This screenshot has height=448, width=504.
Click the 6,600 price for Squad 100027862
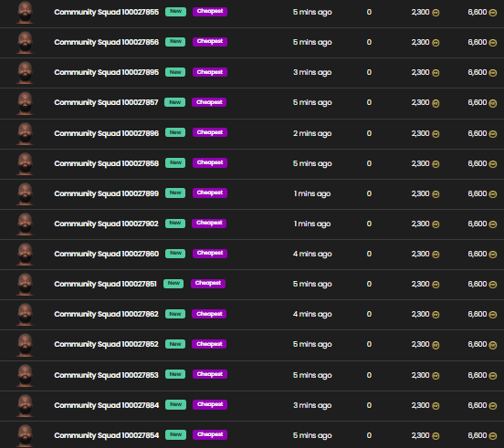(x=478, y=315)
